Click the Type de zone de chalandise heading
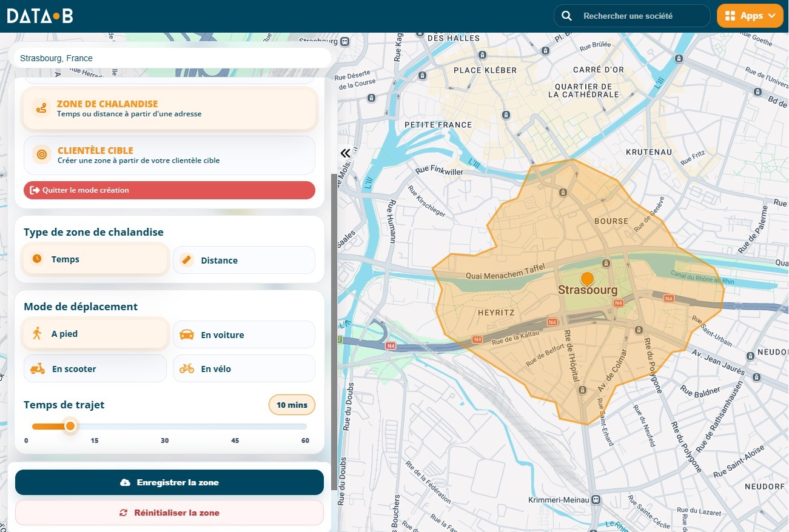This screenshot has width=789, height=532. 93,232
